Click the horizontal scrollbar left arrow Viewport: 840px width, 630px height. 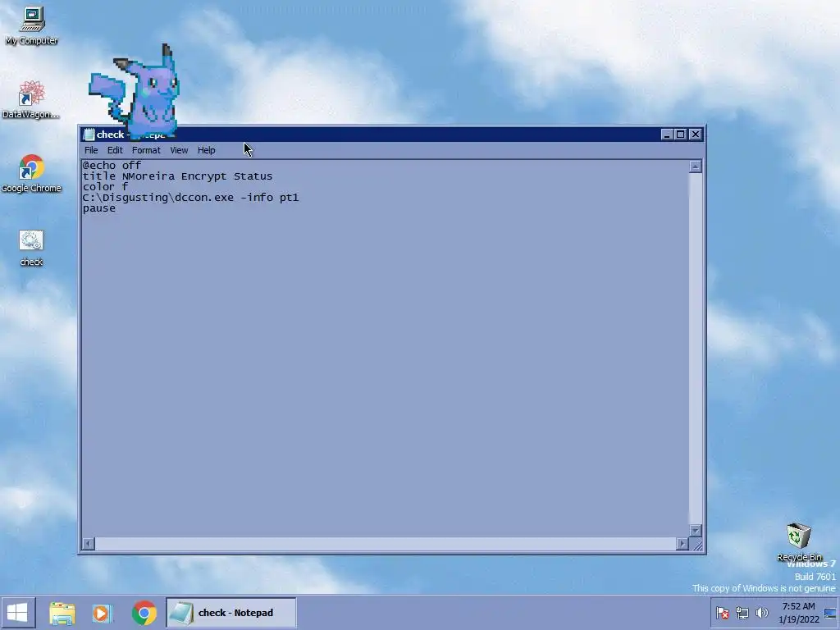(89, 545)
